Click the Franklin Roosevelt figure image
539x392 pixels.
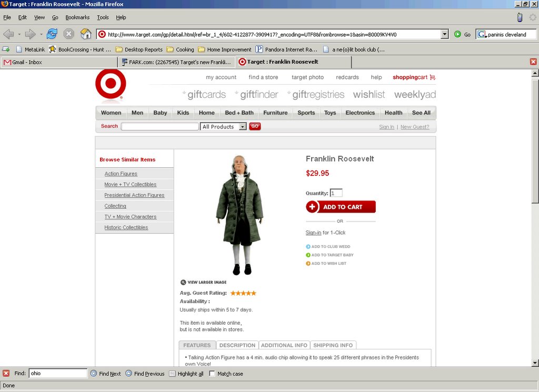[x=240, y=215]
